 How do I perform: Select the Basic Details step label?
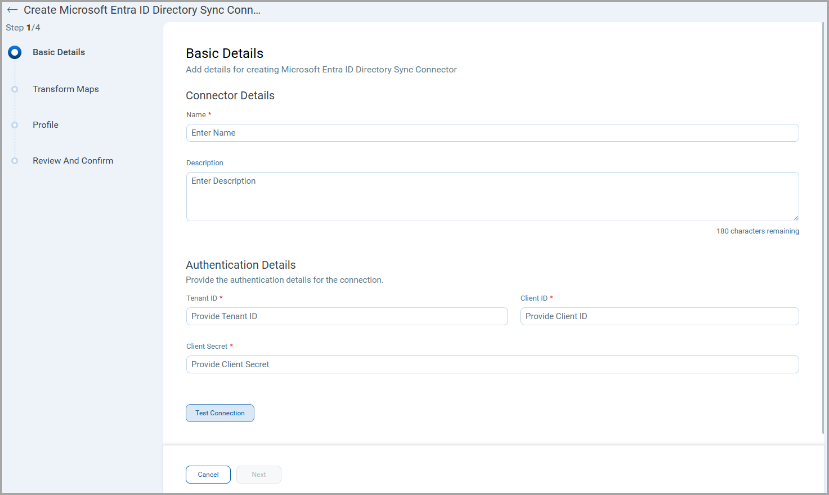tap(58, 52)
